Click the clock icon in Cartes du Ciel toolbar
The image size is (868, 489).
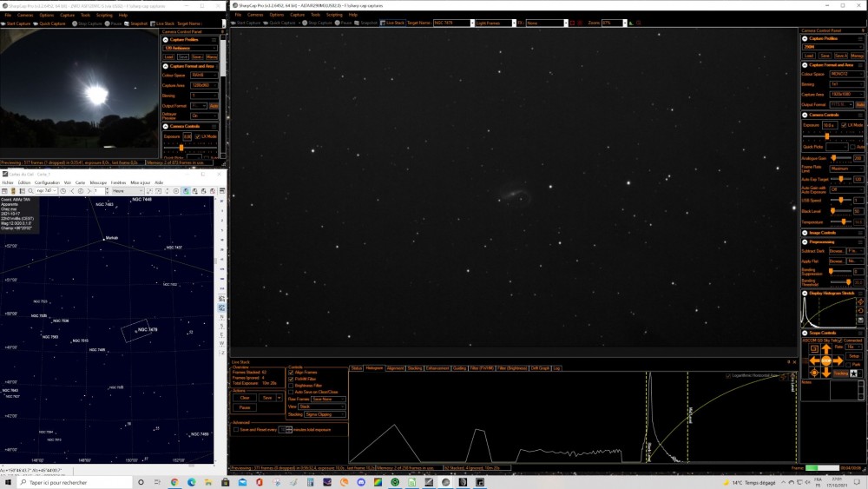coord(63,191)
